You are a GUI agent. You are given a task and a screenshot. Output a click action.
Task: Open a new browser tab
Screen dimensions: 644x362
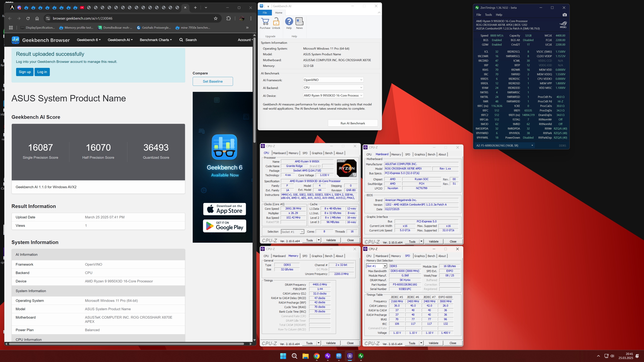pyautogui.click(x=195, y=8)
